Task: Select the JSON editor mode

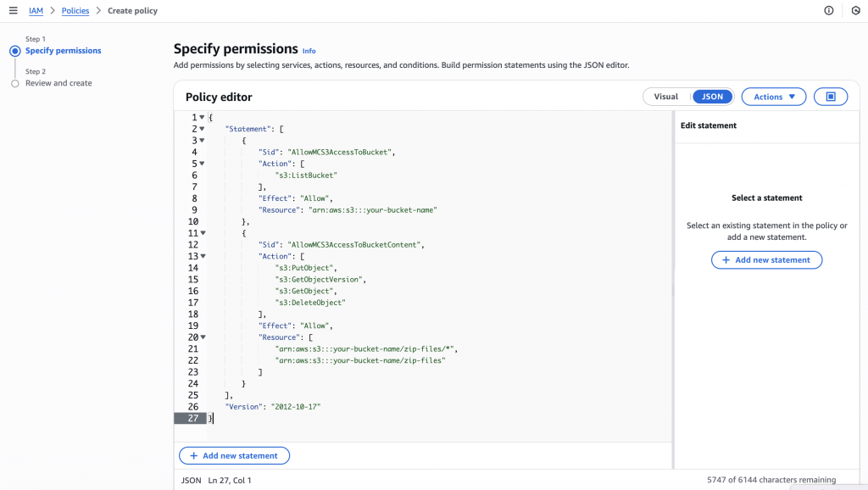Action: pyautogui.click(x=712, y=97)
